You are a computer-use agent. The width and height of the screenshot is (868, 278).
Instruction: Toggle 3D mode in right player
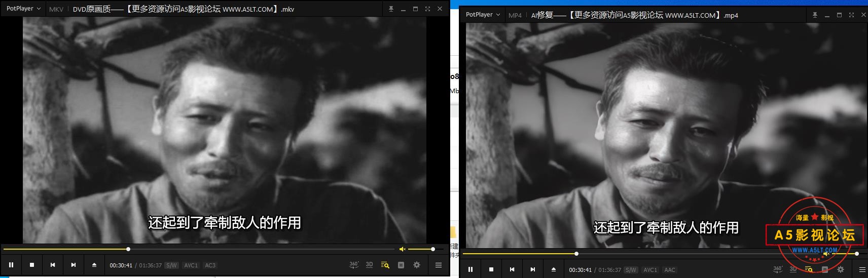[x=793, y=269]
